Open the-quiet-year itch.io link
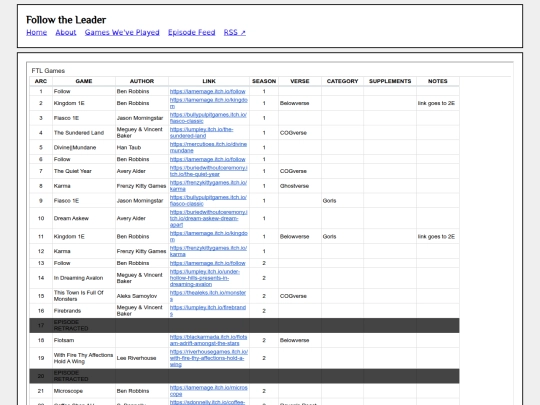 tap(208, 171)
